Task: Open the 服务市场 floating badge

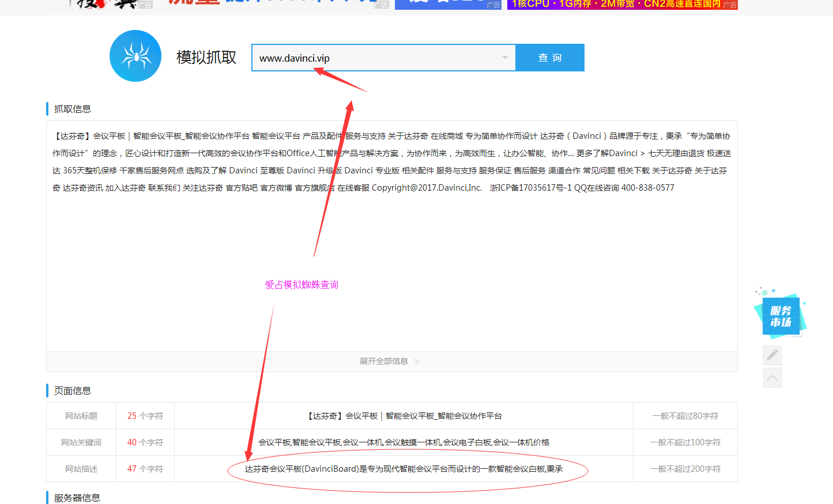Action: click(x=781, y=314)
